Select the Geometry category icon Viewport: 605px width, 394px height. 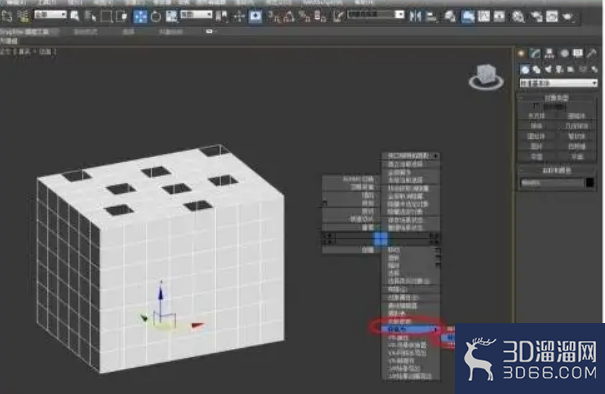pos(524,69)
